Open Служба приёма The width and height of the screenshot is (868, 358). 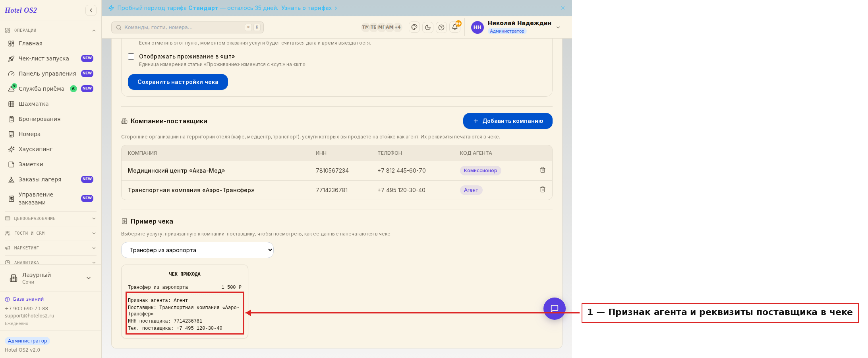(x=50, y=89)
